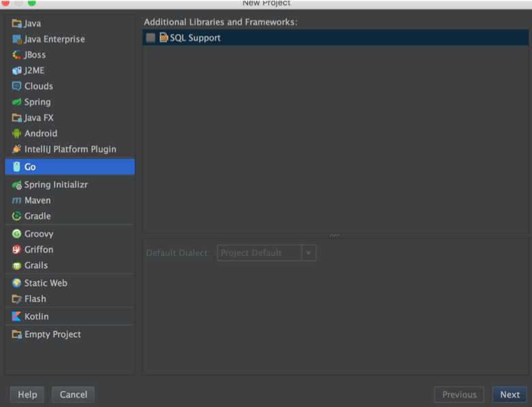The width and height of the screenshot is (532, 407).
Task: Select Java FX list entry text
Action: tap(39, 118)
